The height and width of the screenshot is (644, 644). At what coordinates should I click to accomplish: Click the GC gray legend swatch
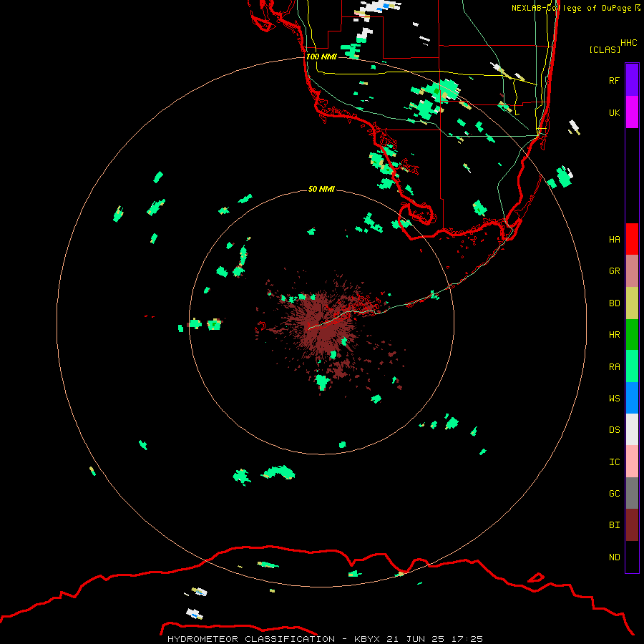[x=632, y=493]
